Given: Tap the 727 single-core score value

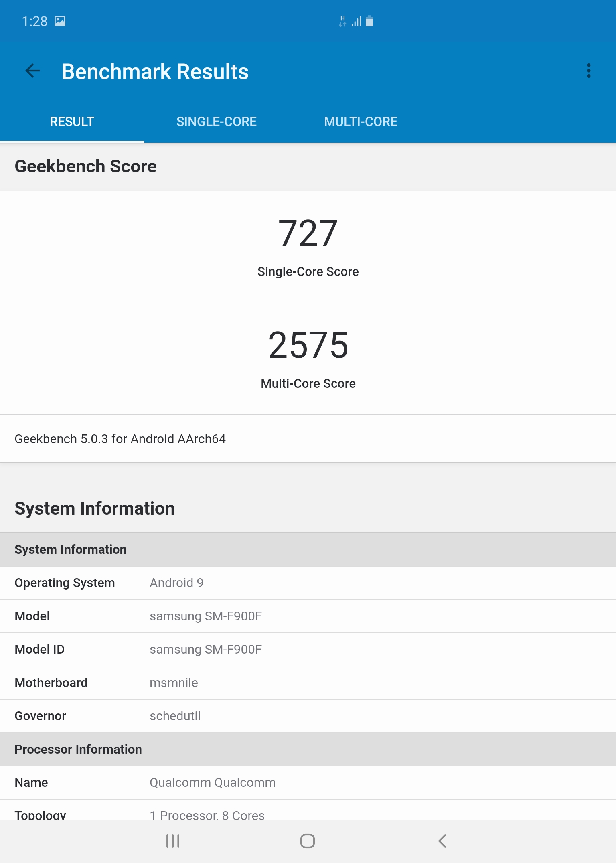Looking at the screenshot, I should [308, 233].
